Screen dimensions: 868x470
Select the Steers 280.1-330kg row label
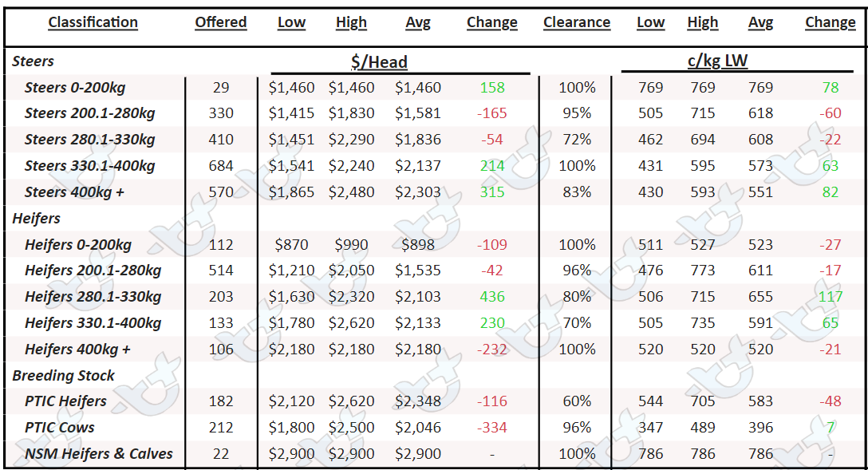click(x=89, y=140)
